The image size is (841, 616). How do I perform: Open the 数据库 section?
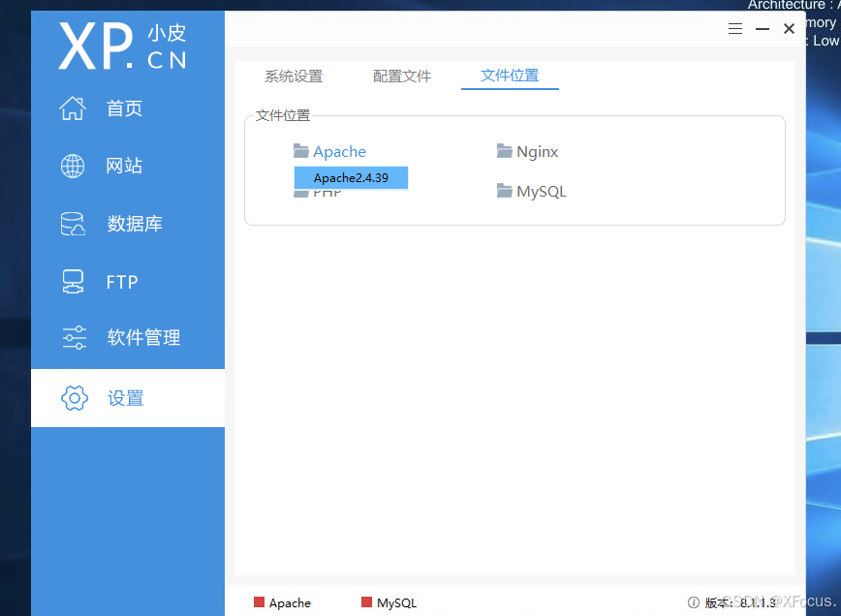coord(135,224)
